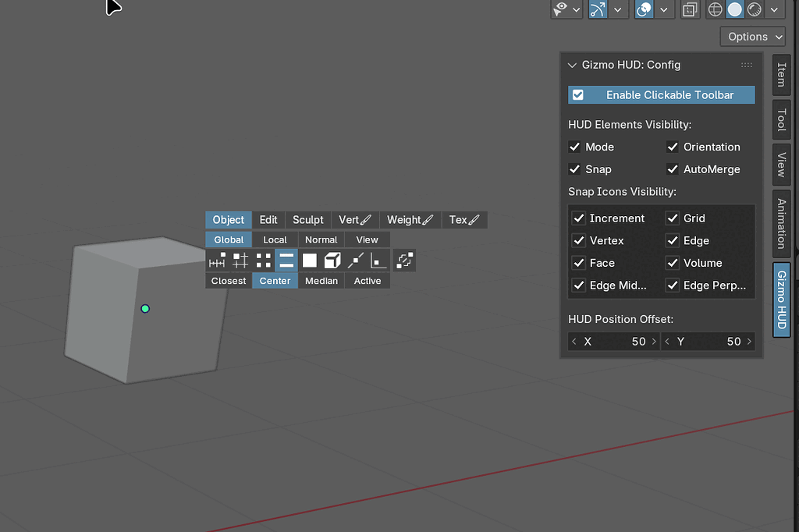799x532 pixels.
Task: Switch to Wireframe viewport shading
Action: (x=716, y=9)
